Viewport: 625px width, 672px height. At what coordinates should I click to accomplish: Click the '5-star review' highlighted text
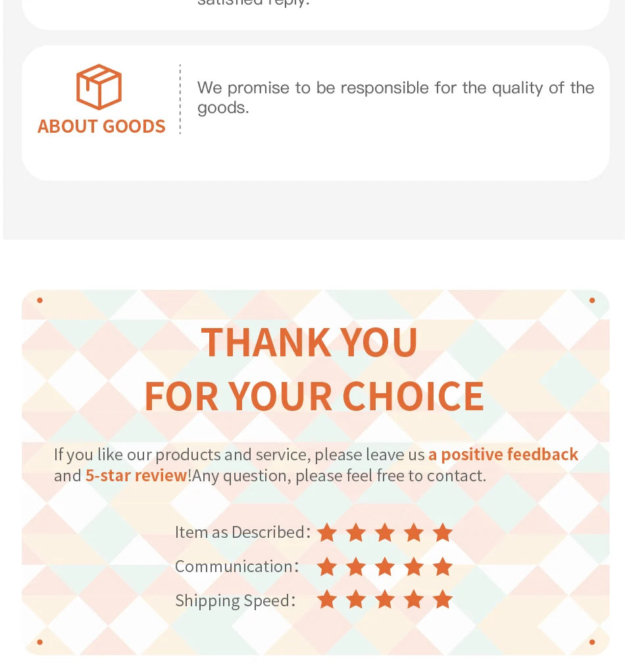[x=136, y=475]
